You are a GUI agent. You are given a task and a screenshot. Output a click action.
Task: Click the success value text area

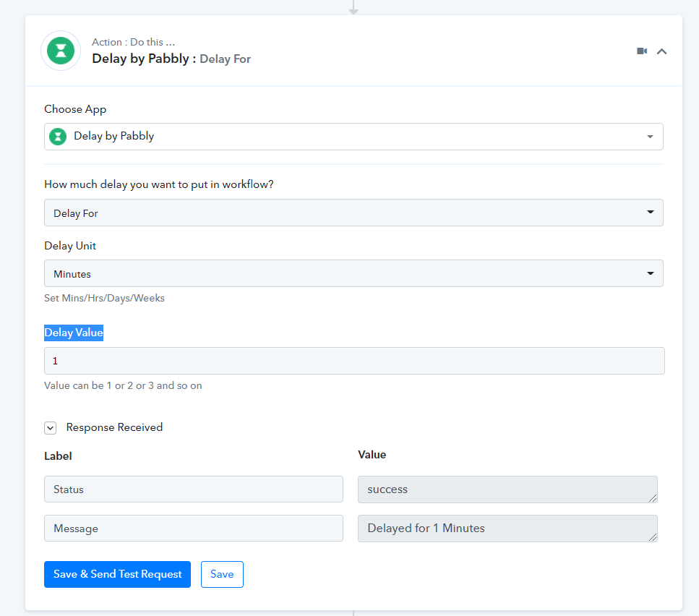click(506, 489)
